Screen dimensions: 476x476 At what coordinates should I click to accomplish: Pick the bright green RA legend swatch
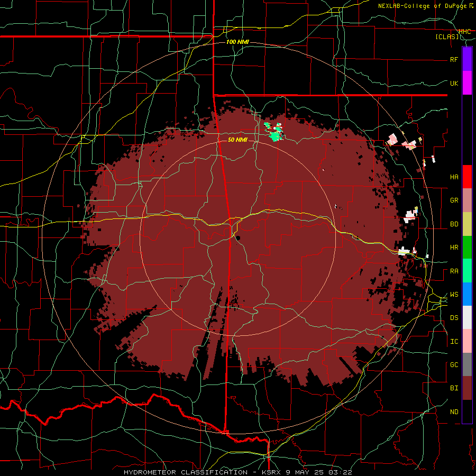point(467,271)
